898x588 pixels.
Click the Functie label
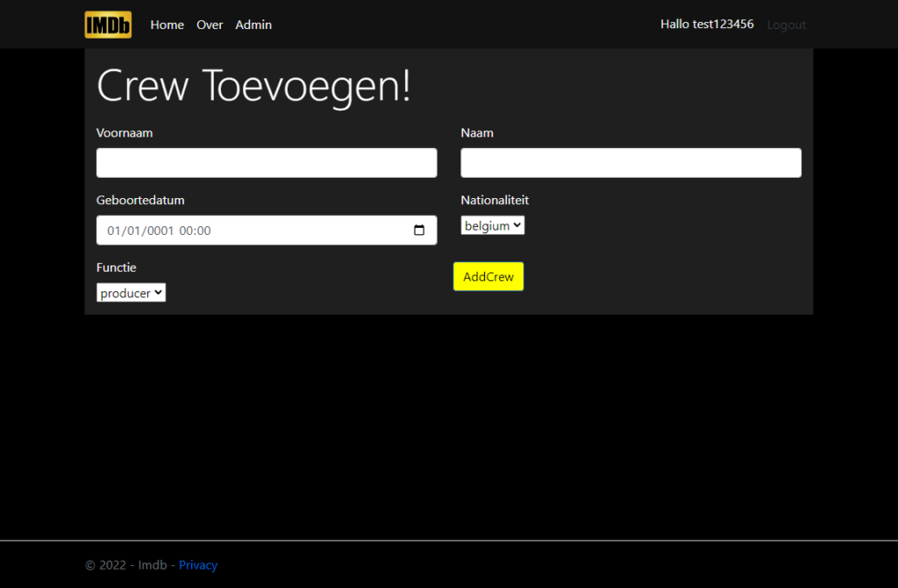pos(117,267)
